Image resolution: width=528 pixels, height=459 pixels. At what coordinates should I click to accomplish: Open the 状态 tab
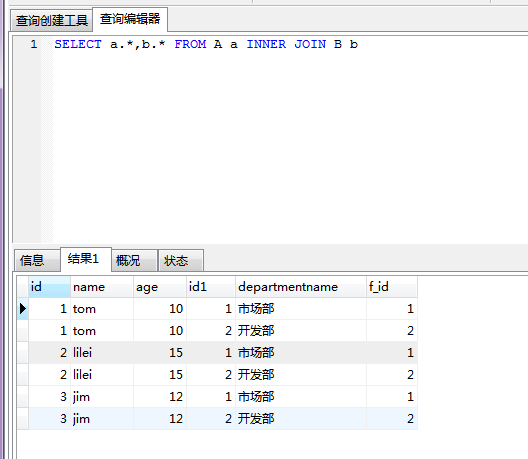181,260
